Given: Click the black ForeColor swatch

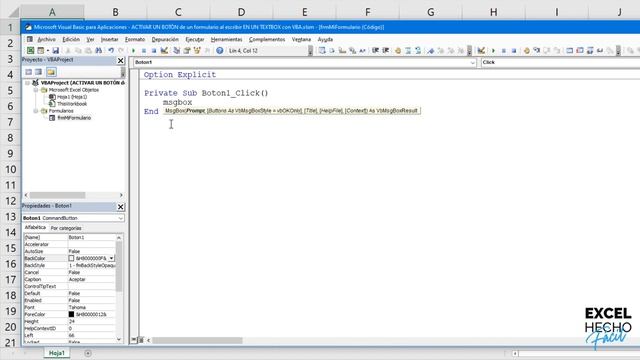Looking at the screenshot, I should 71,314.
